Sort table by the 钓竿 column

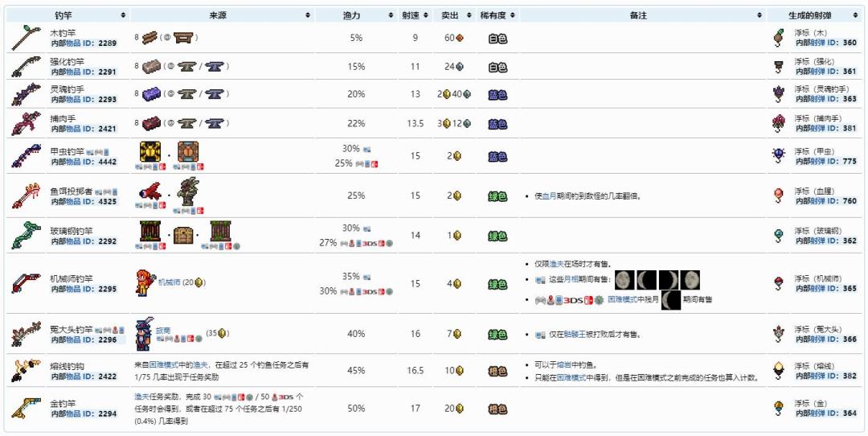123,15
